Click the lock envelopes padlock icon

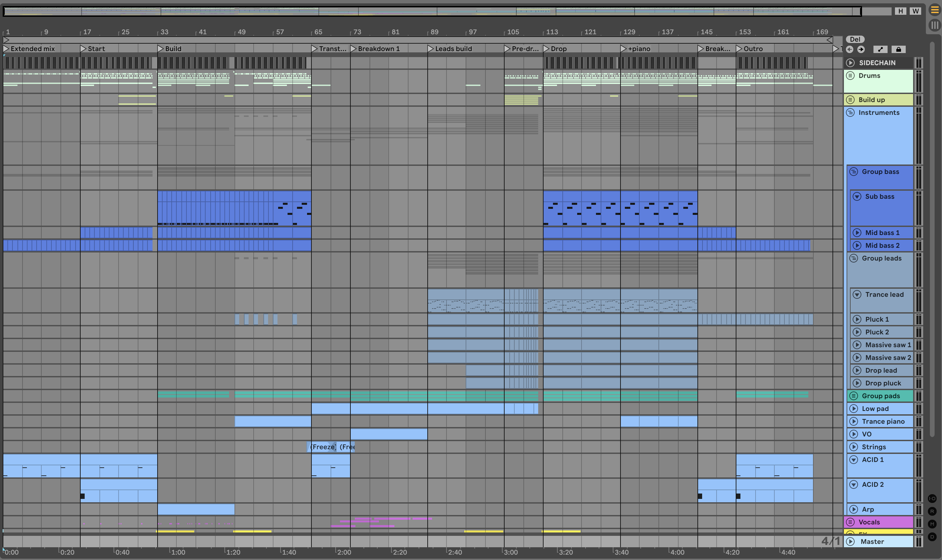click(x=898, y=49)
